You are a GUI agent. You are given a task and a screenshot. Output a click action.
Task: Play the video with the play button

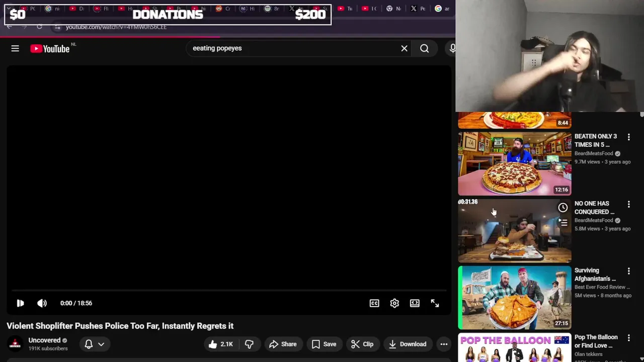point(20,303)
